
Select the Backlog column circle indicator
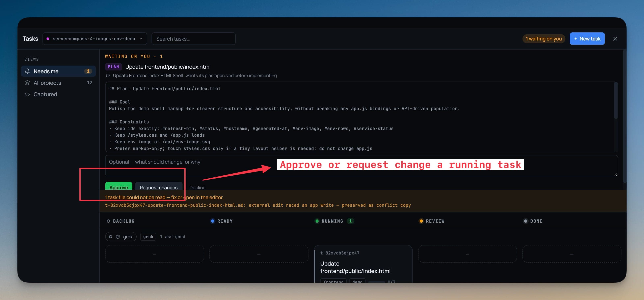pos(108,221)
